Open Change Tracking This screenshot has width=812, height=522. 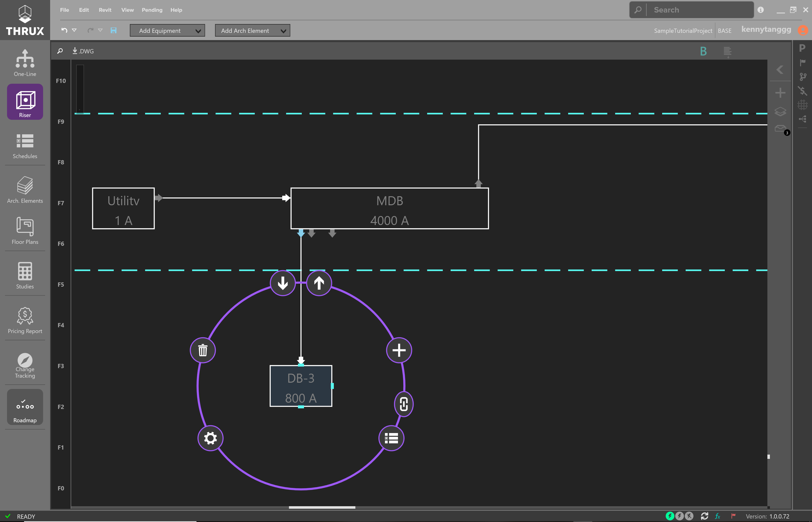point(25,365)
